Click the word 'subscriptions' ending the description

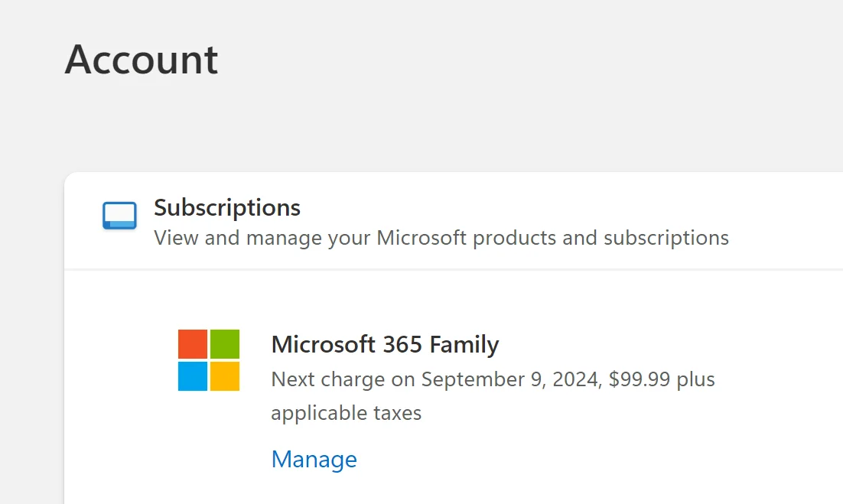click(x=666, y=238)
